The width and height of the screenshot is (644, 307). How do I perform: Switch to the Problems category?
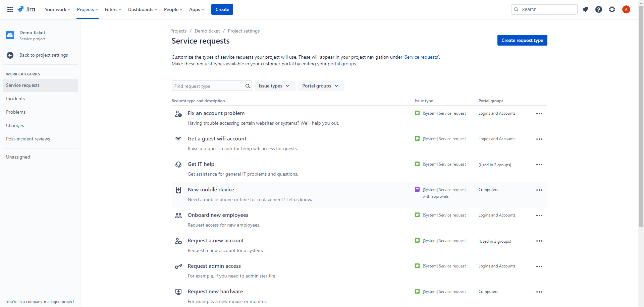point(16,112)
